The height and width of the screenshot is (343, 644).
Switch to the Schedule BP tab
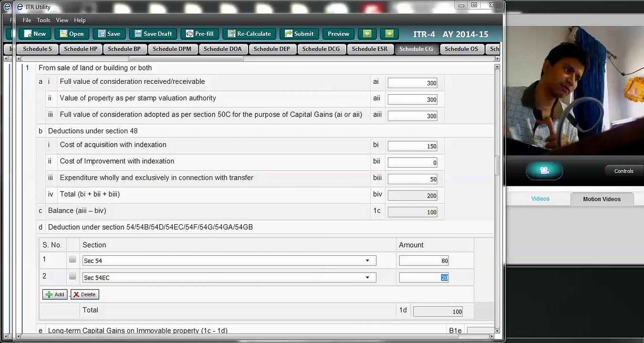(124, 49)
